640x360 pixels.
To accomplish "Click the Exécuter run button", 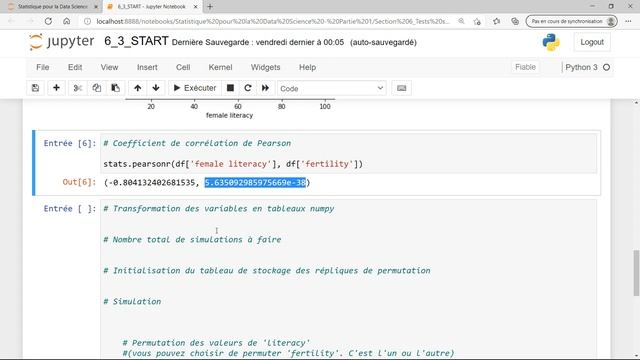I will click(195, 88).
